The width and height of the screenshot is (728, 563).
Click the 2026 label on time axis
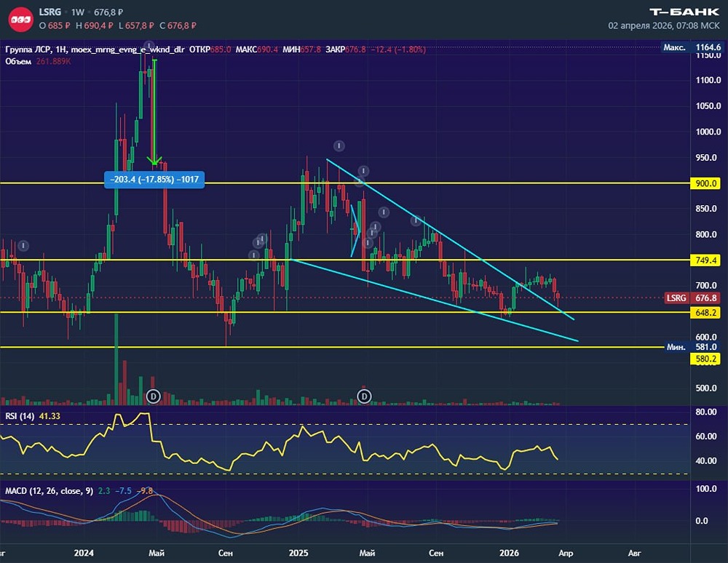tap(509, 553)
